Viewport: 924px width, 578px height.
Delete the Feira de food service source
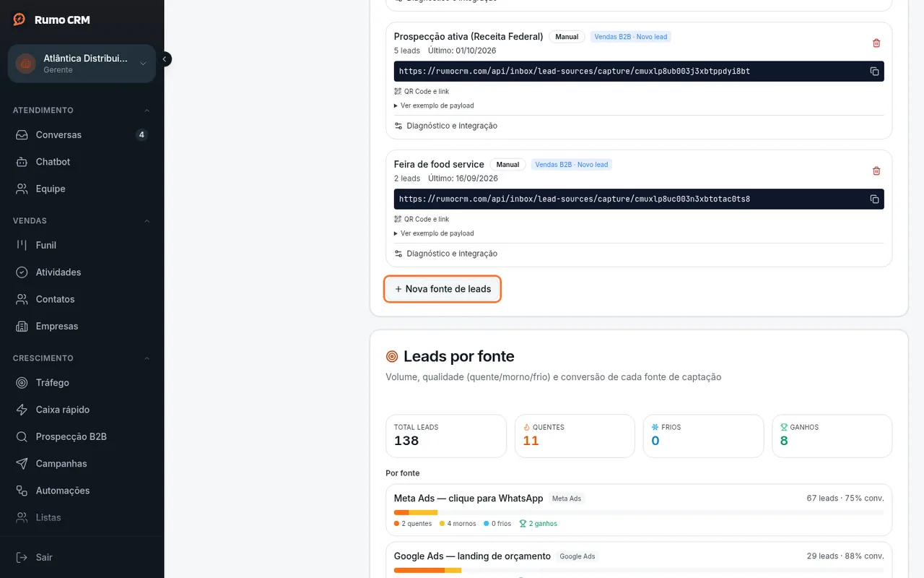click(876, 171)
